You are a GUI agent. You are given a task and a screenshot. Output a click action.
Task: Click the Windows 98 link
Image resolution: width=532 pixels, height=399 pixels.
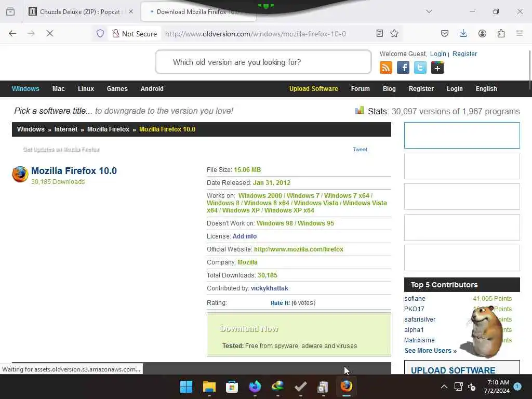pyautogui.click(x=274, y=223)
